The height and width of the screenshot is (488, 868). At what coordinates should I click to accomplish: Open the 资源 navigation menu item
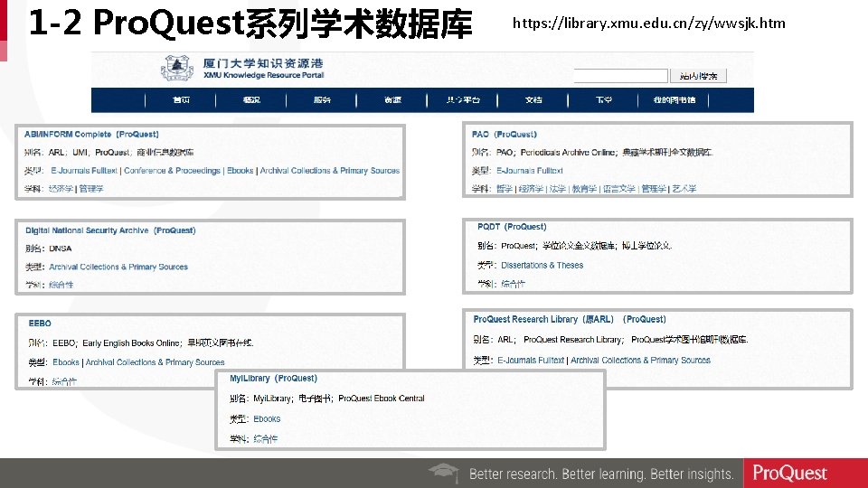[x=392, y=100]
